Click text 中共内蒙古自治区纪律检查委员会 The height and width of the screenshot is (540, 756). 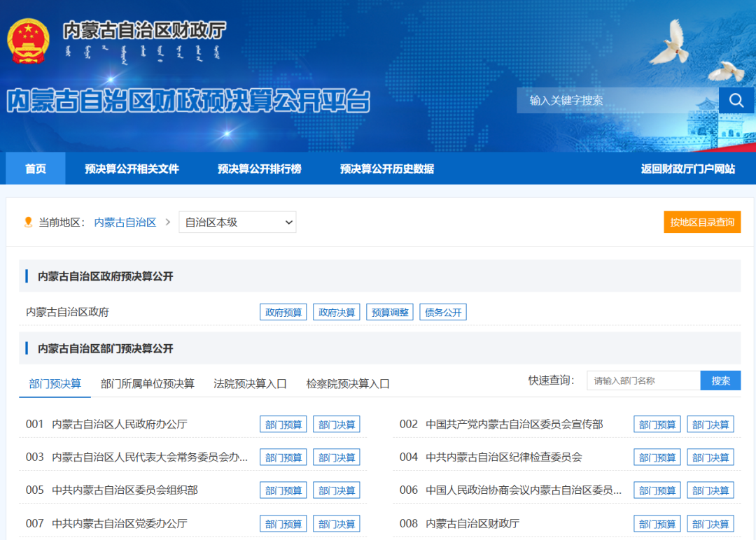pyautogui.click(x=504, y=457)
